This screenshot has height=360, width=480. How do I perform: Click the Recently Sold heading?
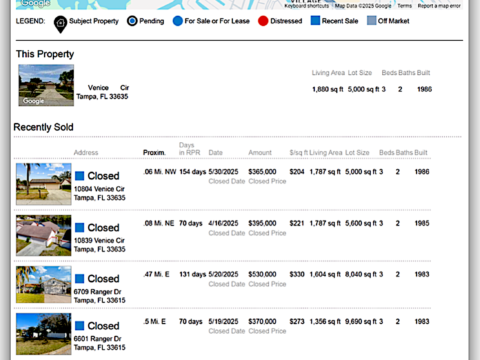[43, 127]
